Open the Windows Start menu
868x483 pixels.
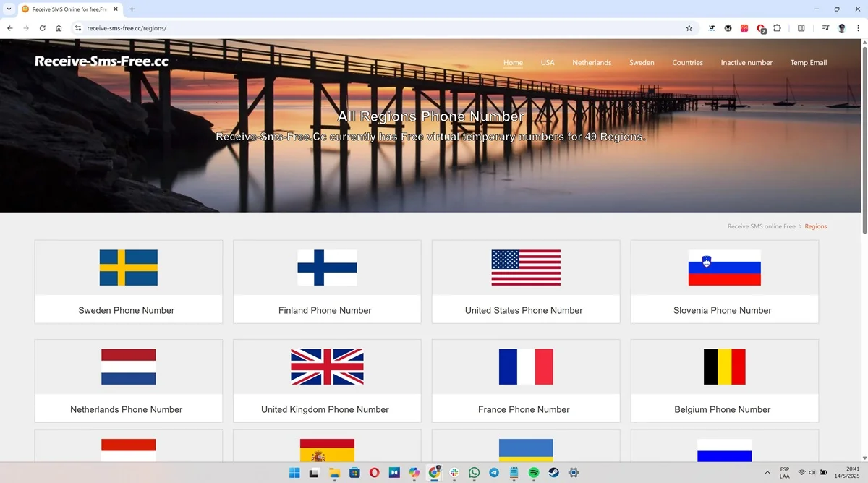coord(294,472)
